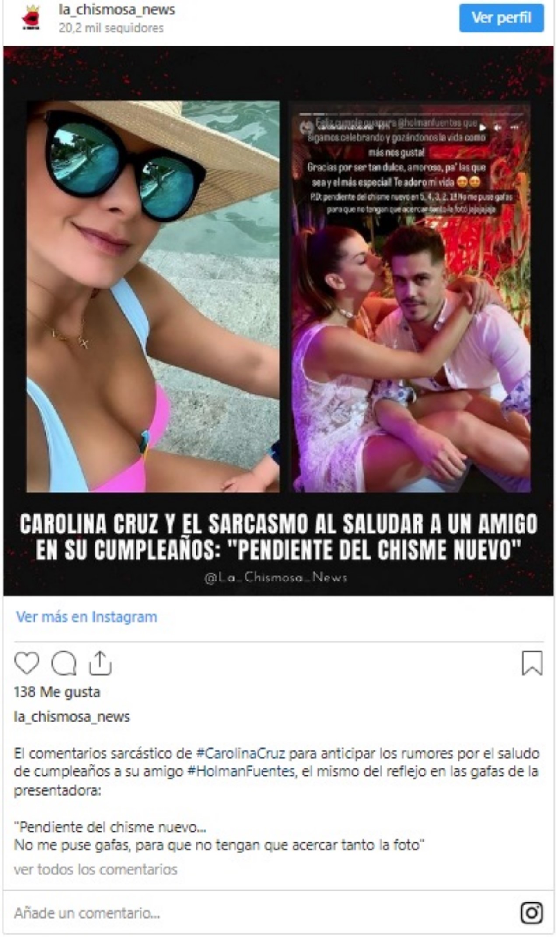Click the Ver perfil button

501,18
